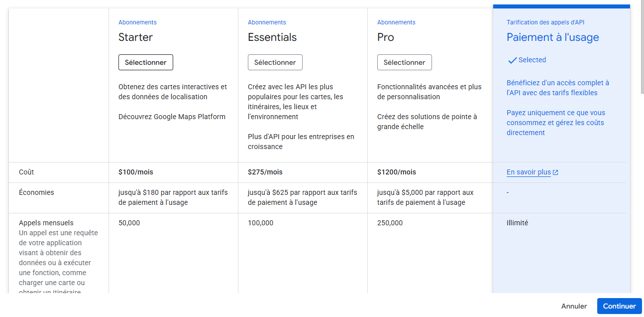
Task: Open the "En savoir plus" link
Action: tap(529, 172)
